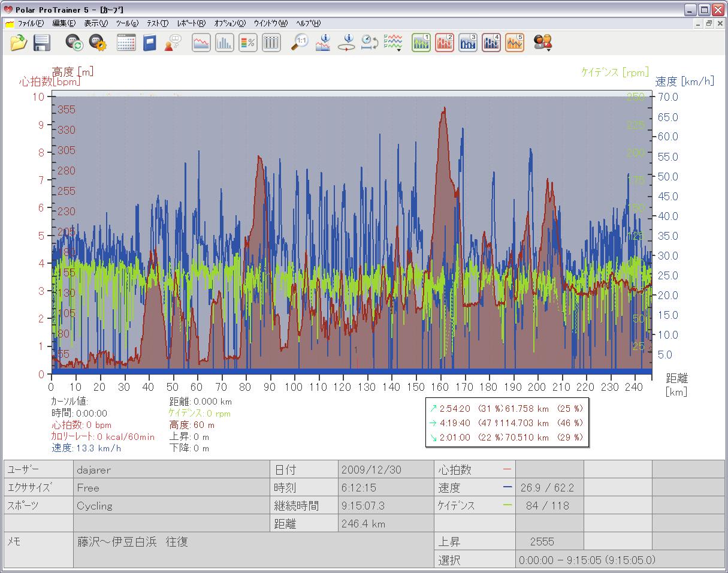
Task: Select graph preset 4 icon
Action: [491, 43]
